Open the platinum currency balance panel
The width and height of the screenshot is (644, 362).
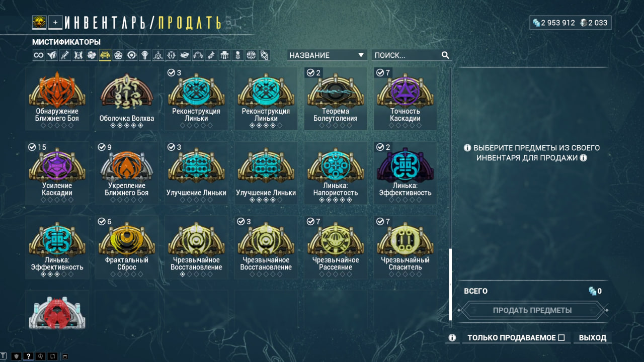pyautogui.click(x=593, y=23)
